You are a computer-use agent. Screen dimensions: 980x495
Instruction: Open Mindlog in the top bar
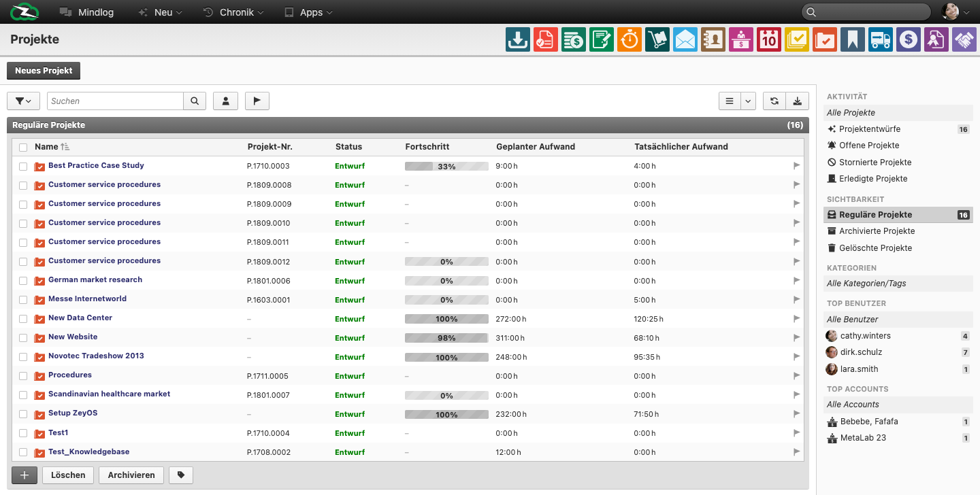click(x=86, y=12)
